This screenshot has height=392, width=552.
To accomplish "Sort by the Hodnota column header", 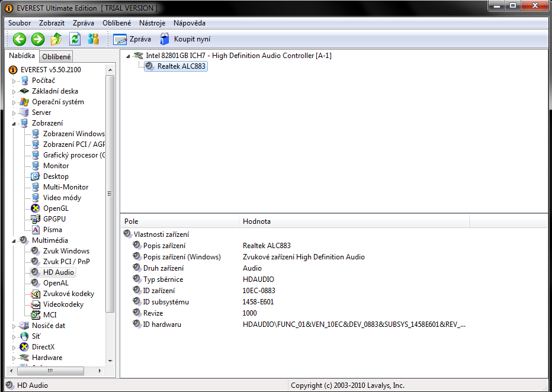I will [354, 221].
